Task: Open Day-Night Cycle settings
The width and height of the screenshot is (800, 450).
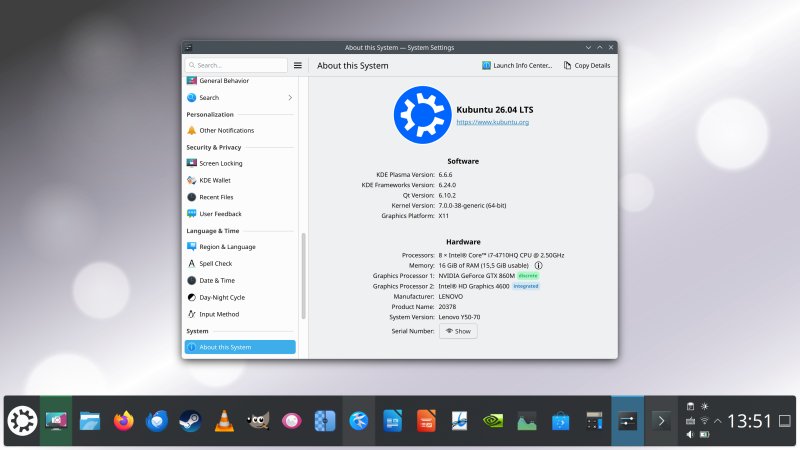Action: pos(240,297)
